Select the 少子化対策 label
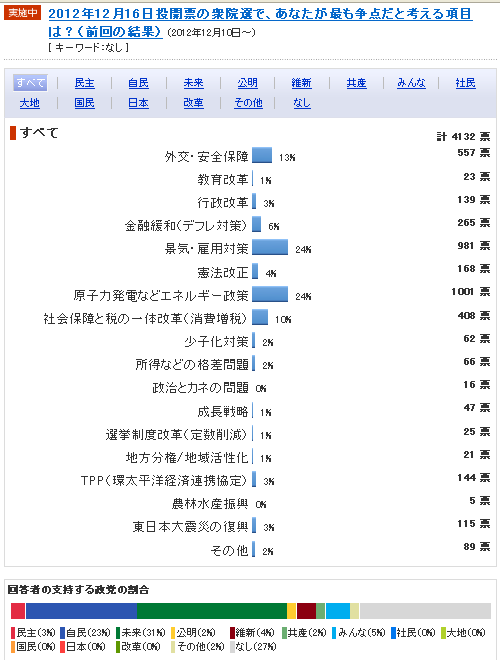Viewport: 500px width, 660px height. click(216, 341)
